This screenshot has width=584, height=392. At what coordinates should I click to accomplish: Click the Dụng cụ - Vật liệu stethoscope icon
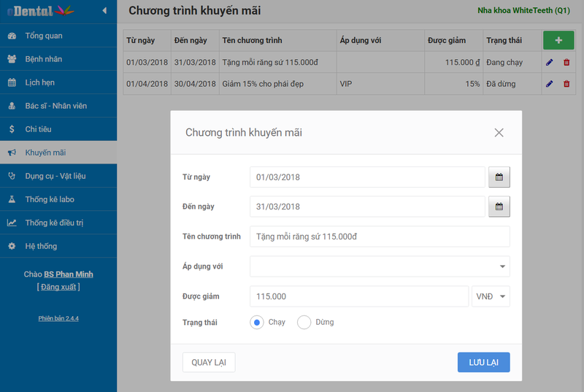coord(12,176)
